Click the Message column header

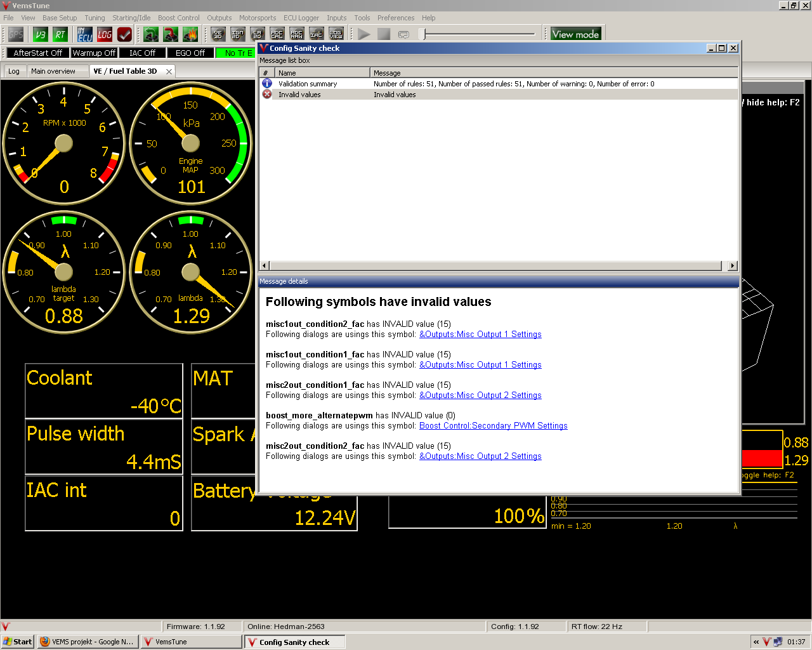[x=554, y=73]
